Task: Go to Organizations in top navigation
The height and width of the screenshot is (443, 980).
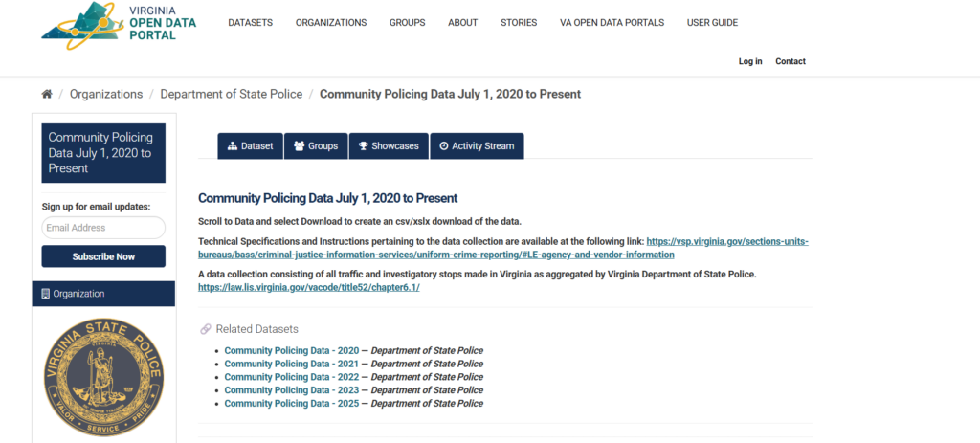Action: [330, 23]
